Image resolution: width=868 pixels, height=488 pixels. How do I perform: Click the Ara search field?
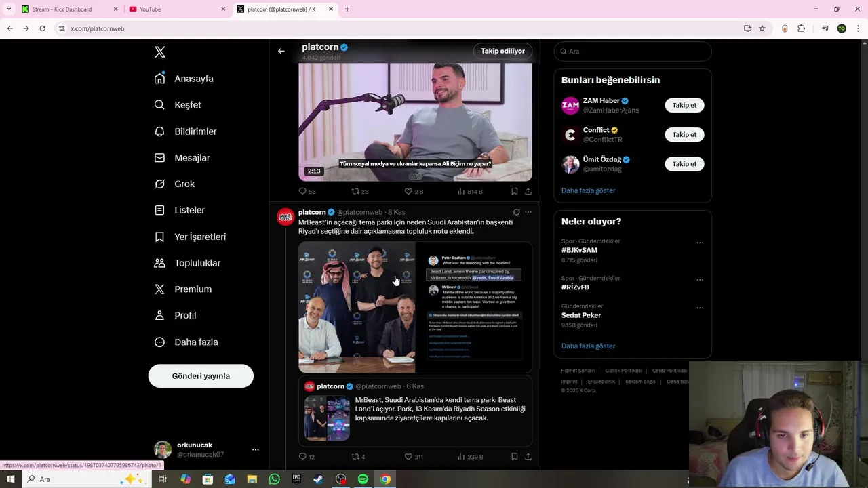633,52
